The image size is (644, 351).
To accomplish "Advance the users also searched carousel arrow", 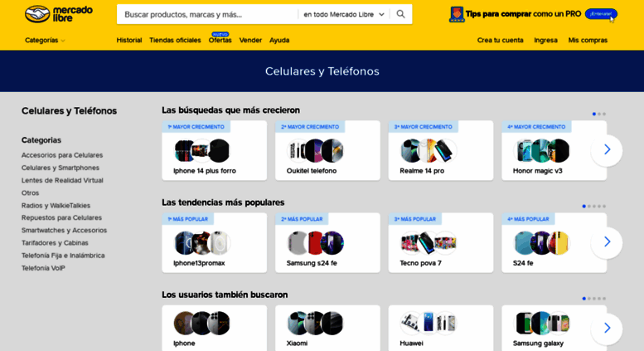I will [607, 328].
